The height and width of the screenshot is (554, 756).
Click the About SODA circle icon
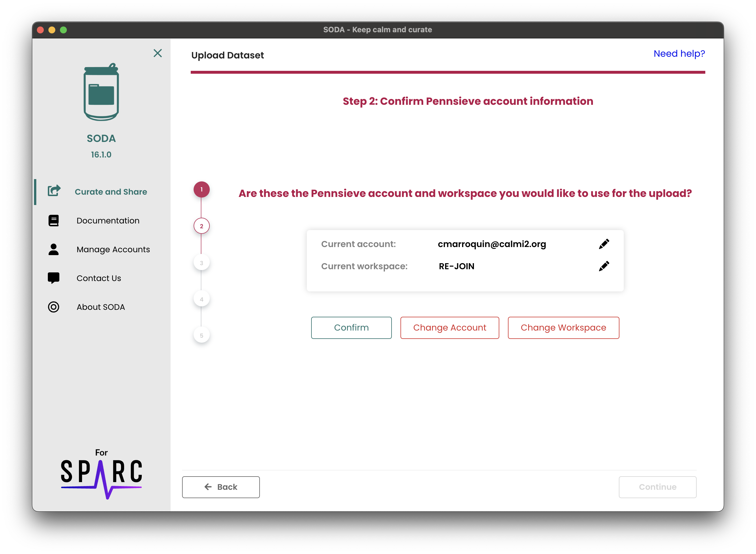[x=54, y=307]
